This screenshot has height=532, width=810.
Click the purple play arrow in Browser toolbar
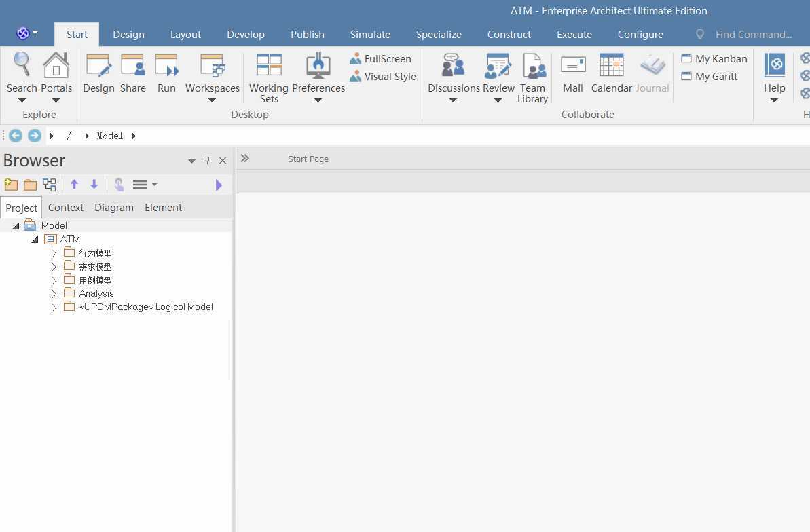[219, 185]
